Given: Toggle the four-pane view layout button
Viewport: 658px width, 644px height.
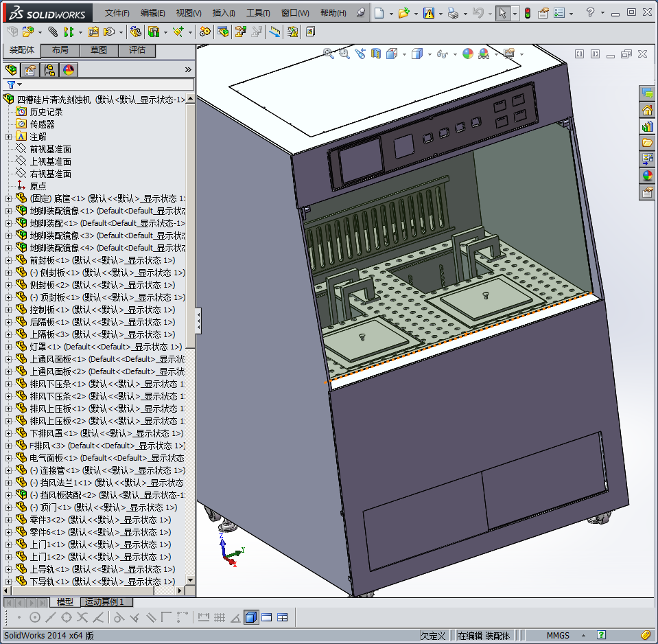Looking at the screenshot, I should pyautogui.click(x=282, y=617).
